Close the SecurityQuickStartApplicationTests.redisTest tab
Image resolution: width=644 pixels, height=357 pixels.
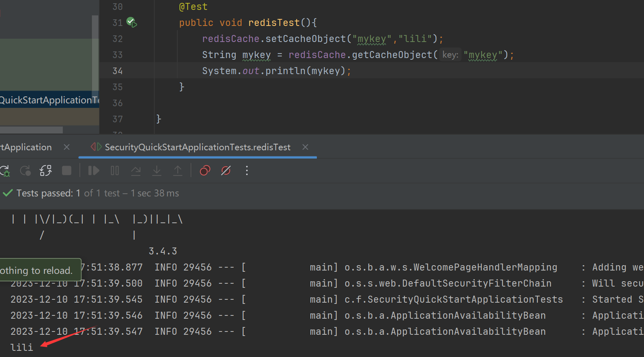(x=305, y=147)
